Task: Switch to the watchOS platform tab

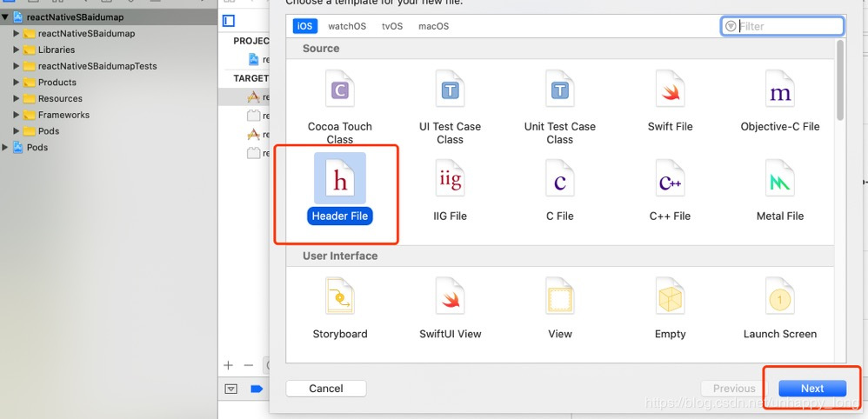Action: tap(347, 26)
